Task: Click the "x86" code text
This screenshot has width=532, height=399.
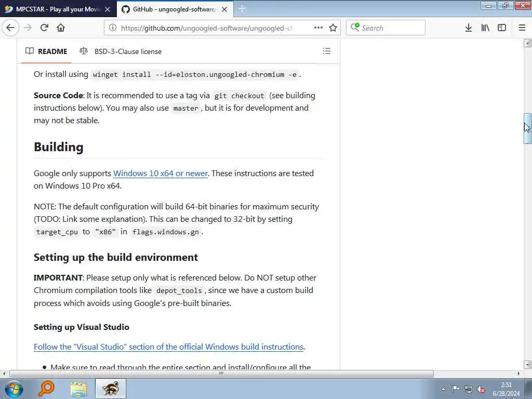Action: coord(105,232)
